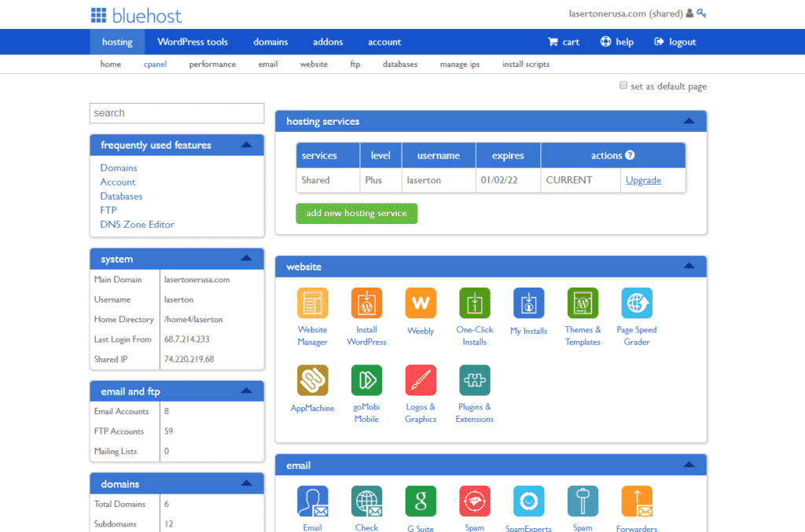Collapse the hosting services panel
The width and height of the screenshot is (805, 532).
tap(689, 121)
